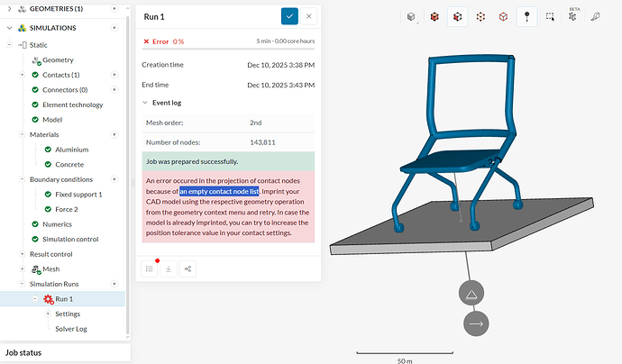
Task: Add a connector with the Connectors plus
Action: point(114,89)
